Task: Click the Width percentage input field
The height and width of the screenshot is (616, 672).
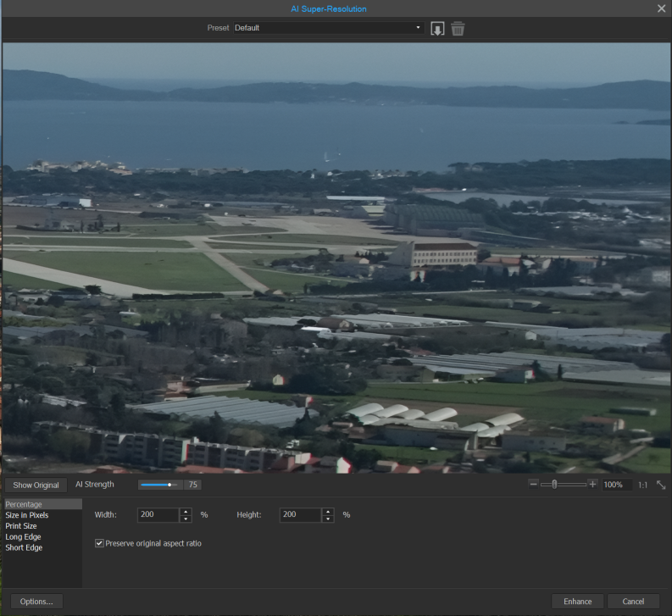Action: point(158,515)
